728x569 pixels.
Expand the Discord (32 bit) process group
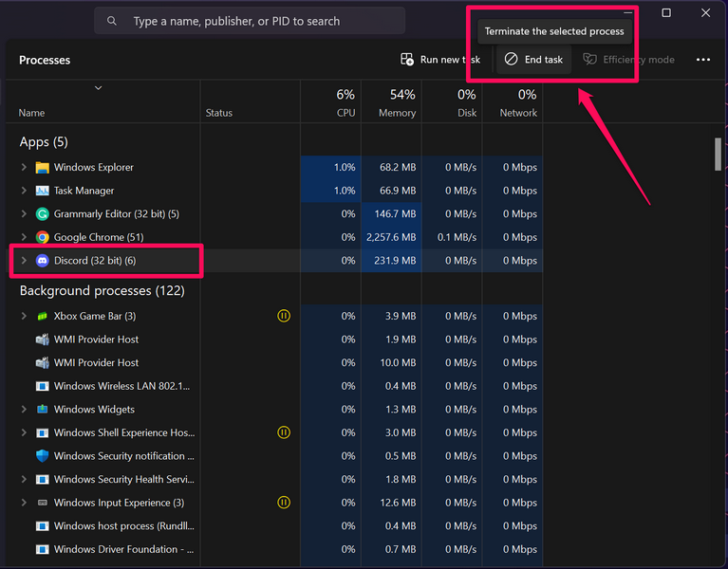pyautogui.click(x=25, y=261)
